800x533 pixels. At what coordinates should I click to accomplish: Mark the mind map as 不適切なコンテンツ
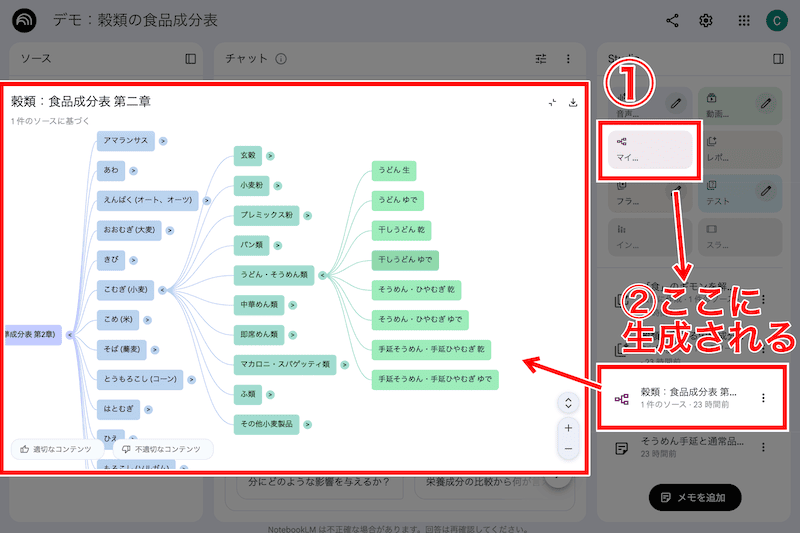161,450
